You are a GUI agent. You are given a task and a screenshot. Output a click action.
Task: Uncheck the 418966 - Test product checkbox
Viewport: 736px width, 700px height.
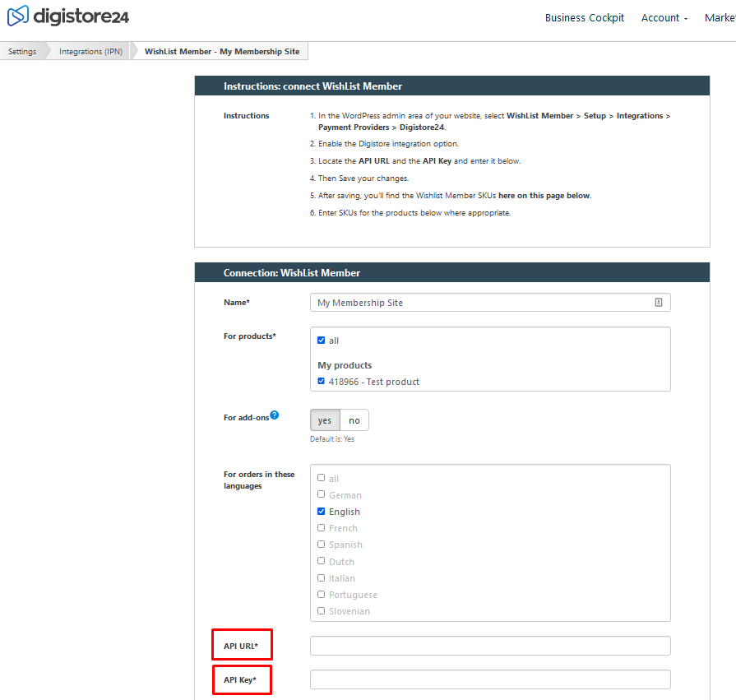(x=321, y=381)
